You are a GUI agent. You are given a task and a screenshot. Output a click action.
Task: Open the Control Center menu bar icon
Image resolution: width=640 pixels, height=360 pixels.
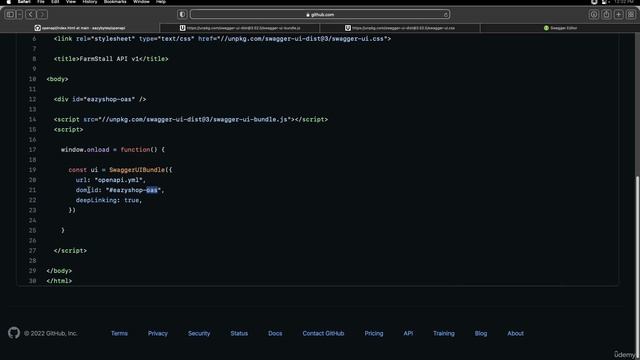click(605, 2)
